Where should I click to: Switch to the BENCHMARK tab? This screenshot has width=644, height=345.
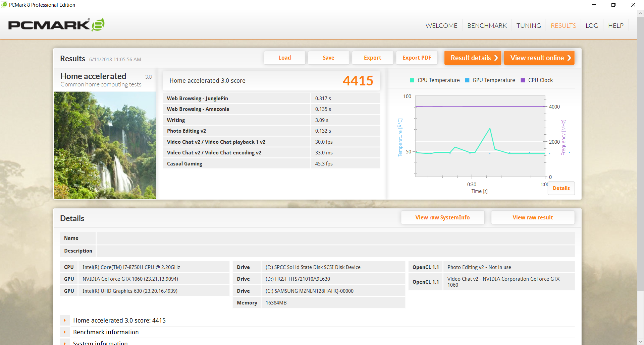[487, 25]
